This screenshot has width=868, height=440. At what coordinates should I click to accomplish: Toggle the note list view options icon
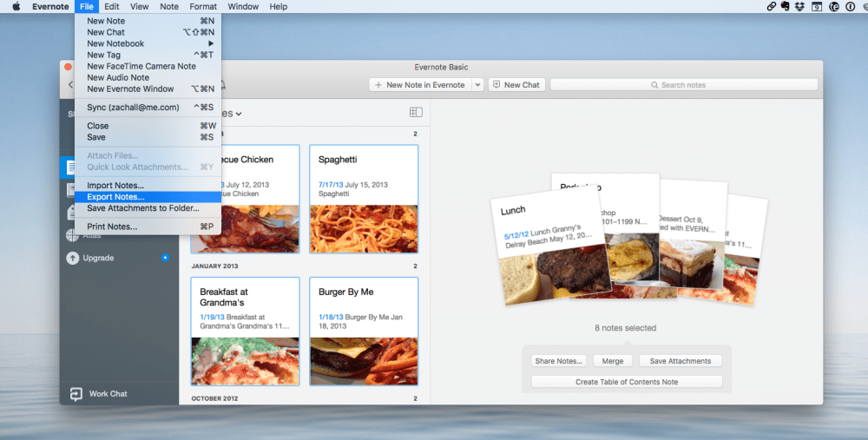[x=415, y=113]
